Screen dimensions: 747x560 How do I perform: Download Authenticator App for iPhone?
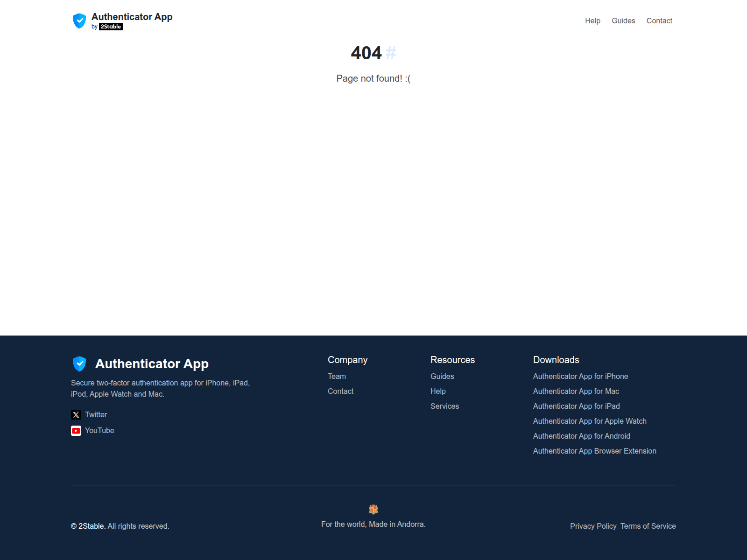coord(580,376)
